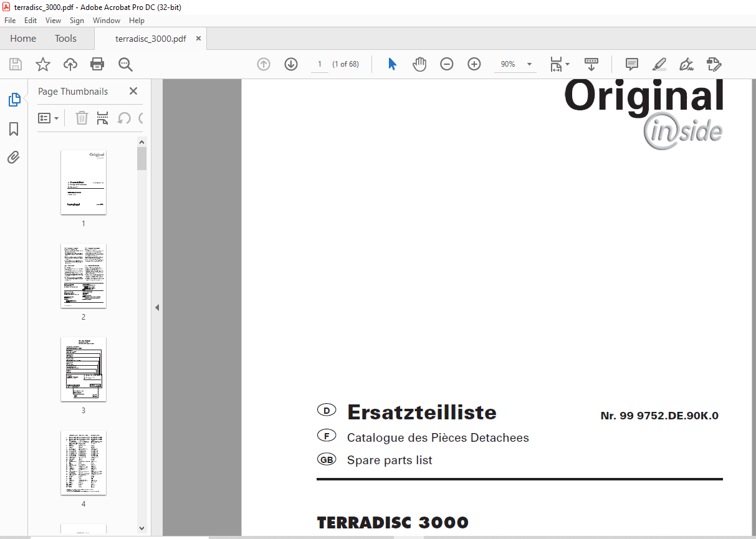
Task: Select the arrow selection tool
Action: click(x=392, y=64)
